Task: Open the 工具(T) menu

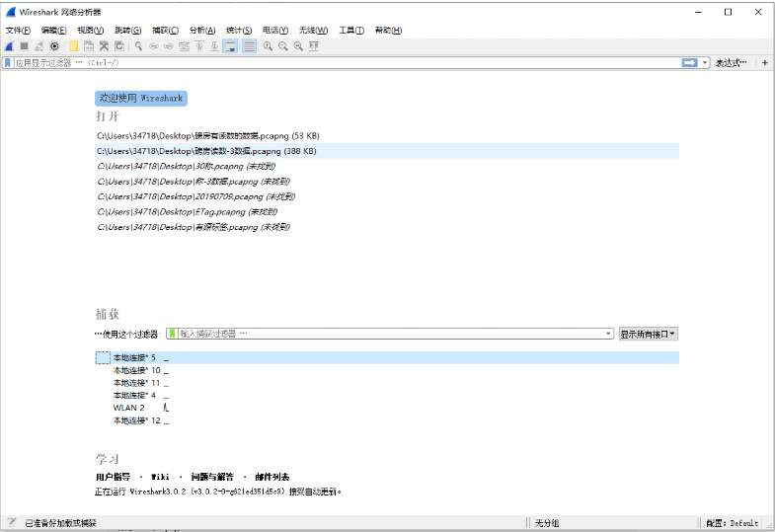Action: (350, 31)
